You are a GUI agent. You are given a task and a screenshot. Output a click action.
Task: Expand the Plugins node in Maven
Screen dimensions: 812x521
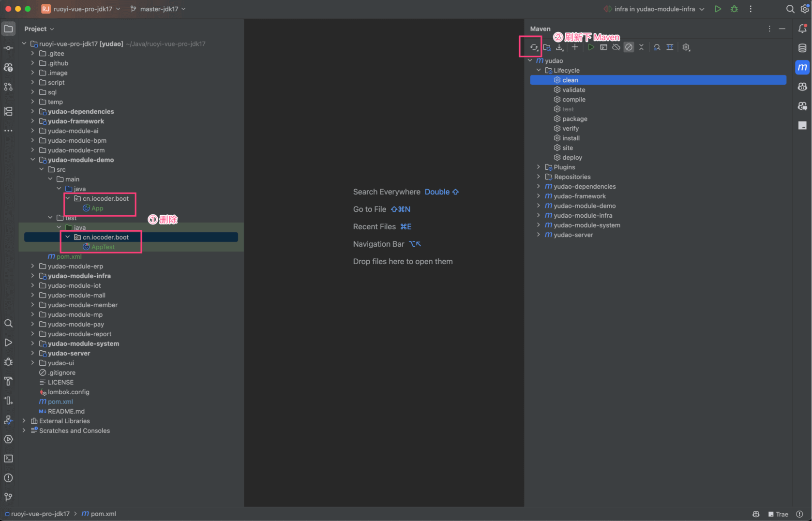pos(539,167)
